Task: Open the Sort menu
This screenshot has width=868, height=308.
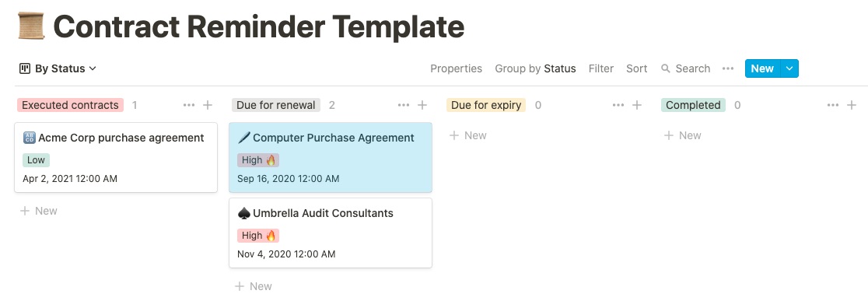Action: point(636,68)
